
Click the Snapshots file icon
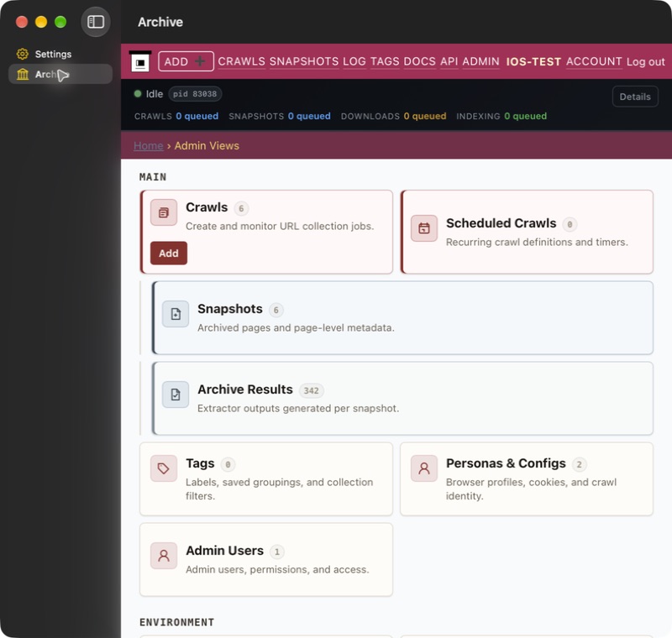176,314
